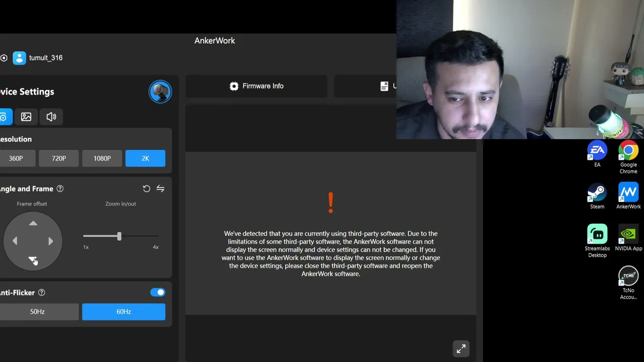Toggle the Anti-Flicker switch
The height and width of the screenshot is (362, 644).
[157, 292]
